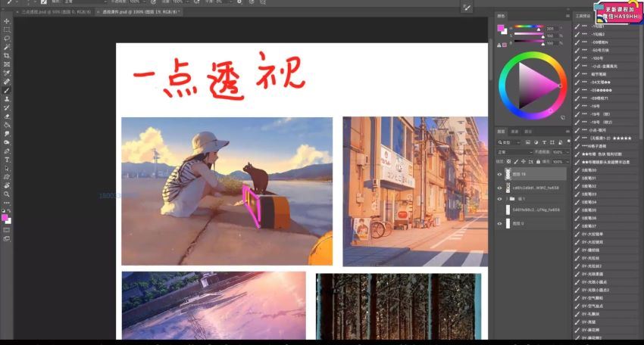Select the History Brush tool

tap(7, 107)
